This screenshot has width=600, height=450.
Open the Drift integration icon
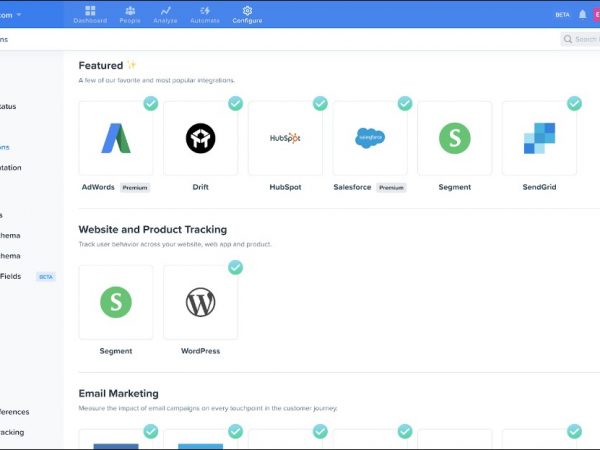click(200, 138)
